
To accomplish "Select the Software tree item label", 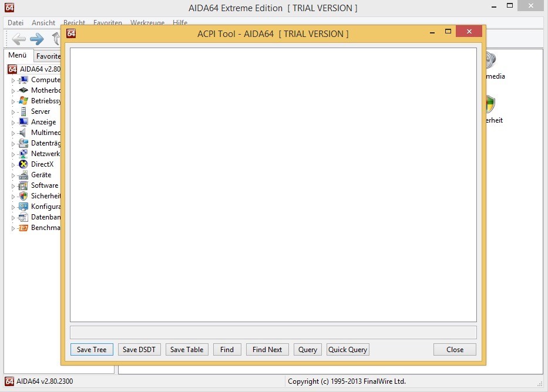I will [45, 185].
